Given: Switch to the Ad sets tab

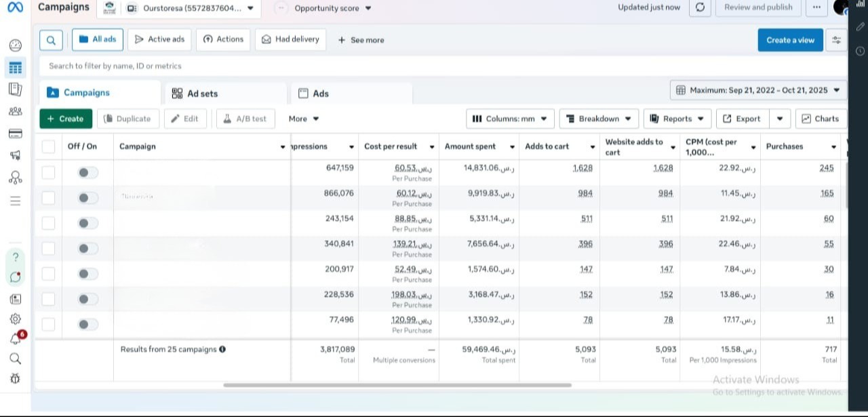Looking at the screenshot, I should (x=203, y=94).
